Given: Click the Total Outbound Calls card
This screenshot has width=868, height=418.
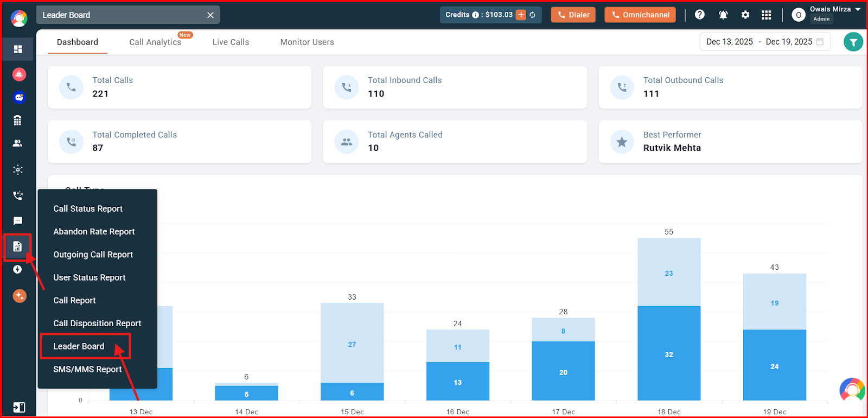Looking at the screenshot, I should point(730,87).
